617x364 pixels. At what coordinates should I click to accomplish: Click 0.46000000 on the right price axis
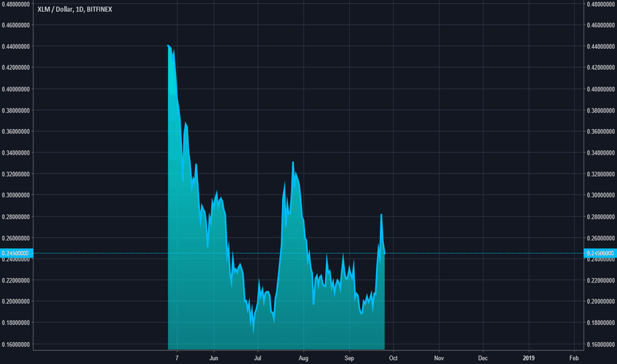(600, 25)
